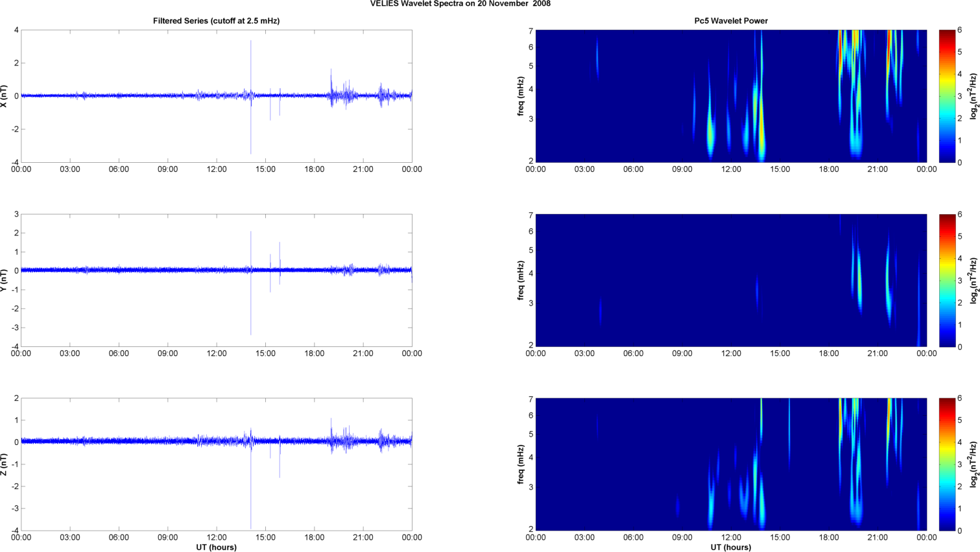Click the 3 tick at the top of the Y (nT) axis
Image resolution: width=980 pixels, height=552 pixels.
16,215
